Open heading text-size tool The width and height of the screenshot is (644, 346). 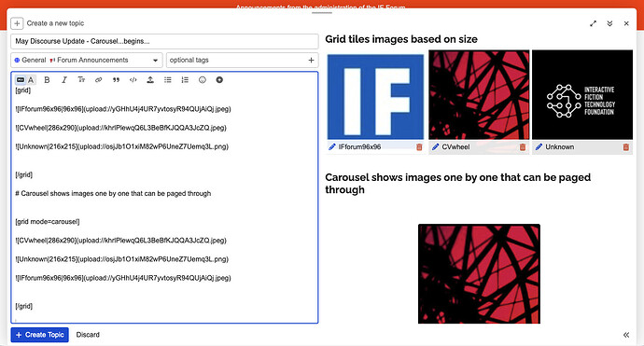(x=81, y=80)
